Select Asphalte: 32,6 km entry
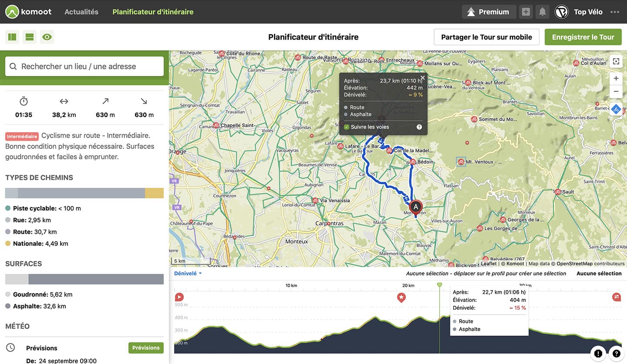The width and height of the screenshot is (627, 364). [36, 306]
